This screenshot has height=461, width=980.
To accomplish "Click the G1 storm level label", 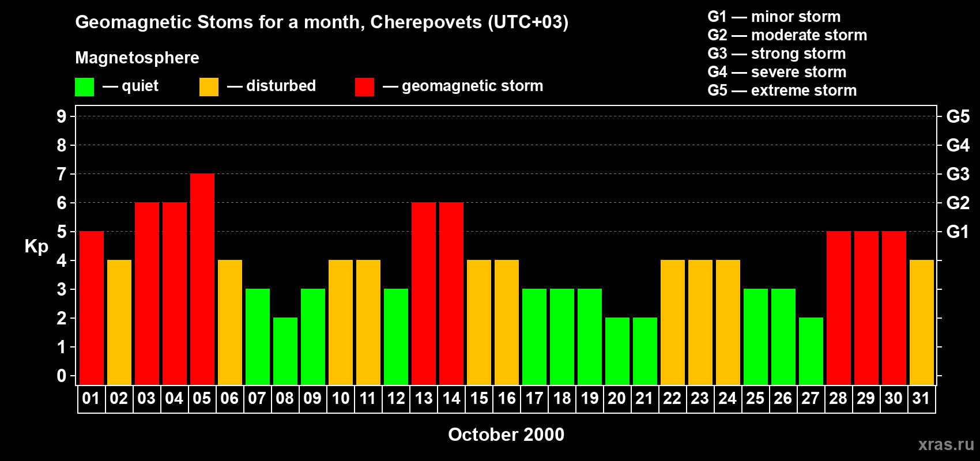I will [x=958, y=232].
